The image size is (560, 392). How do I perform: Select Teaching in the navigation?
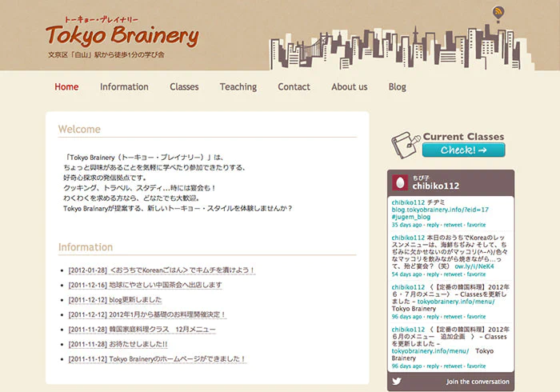tap(238, 86)
